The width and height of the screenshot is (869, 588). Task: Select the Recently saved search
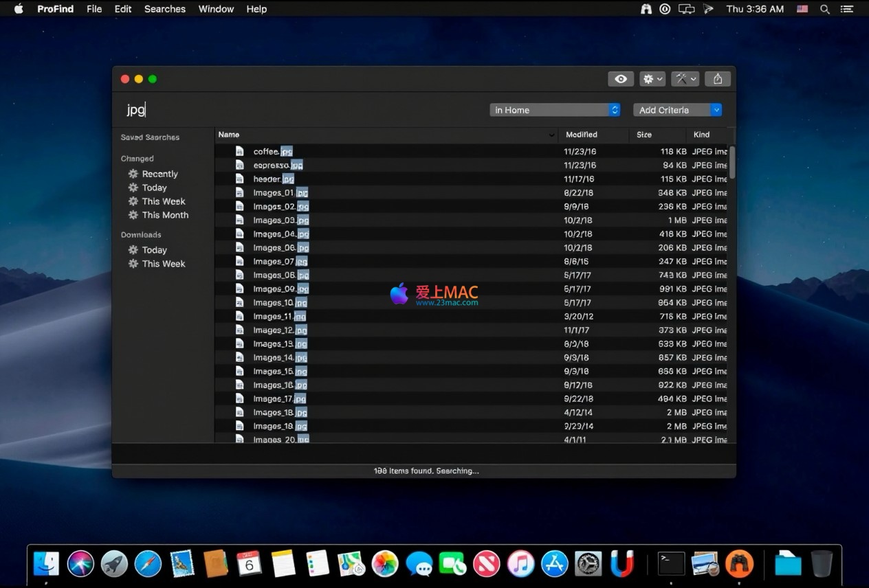pyautogui.click(x=159, y=174)
